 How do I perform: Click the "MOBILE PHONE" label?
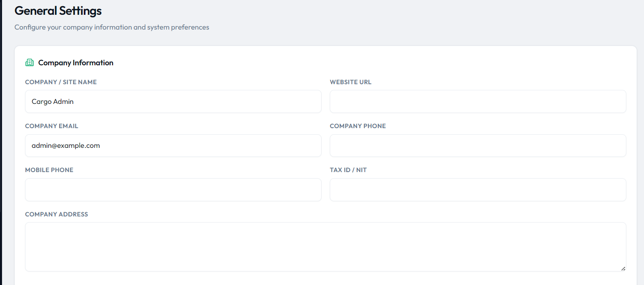[x=49, y=170]
